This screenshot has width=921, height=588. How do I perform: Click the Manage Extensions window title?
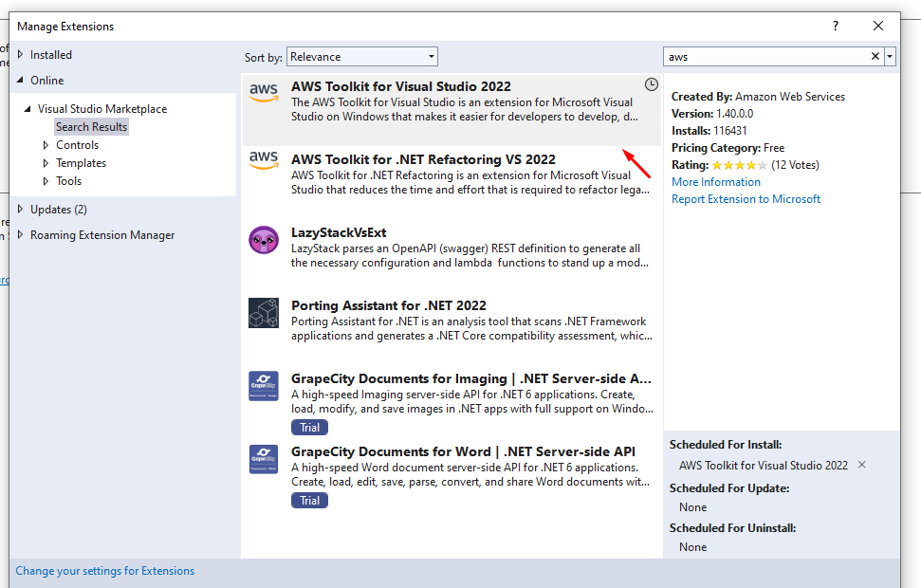(65, 27)
